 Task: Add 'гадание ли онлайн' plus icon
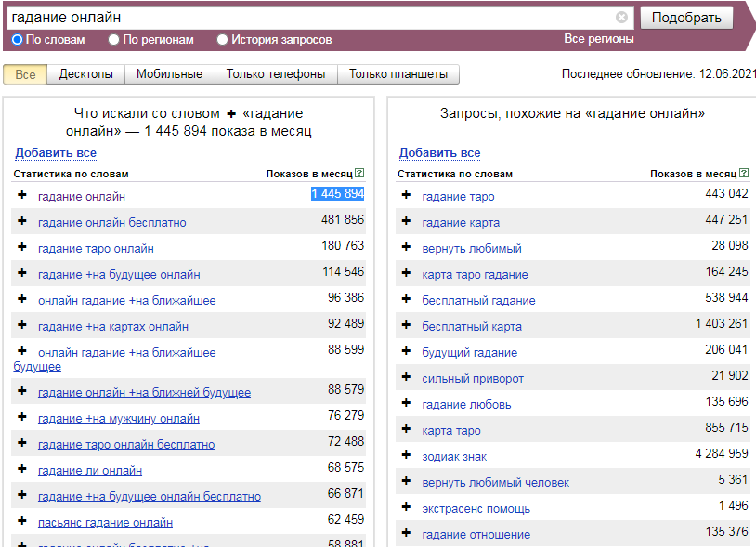[x=21, y=469]
